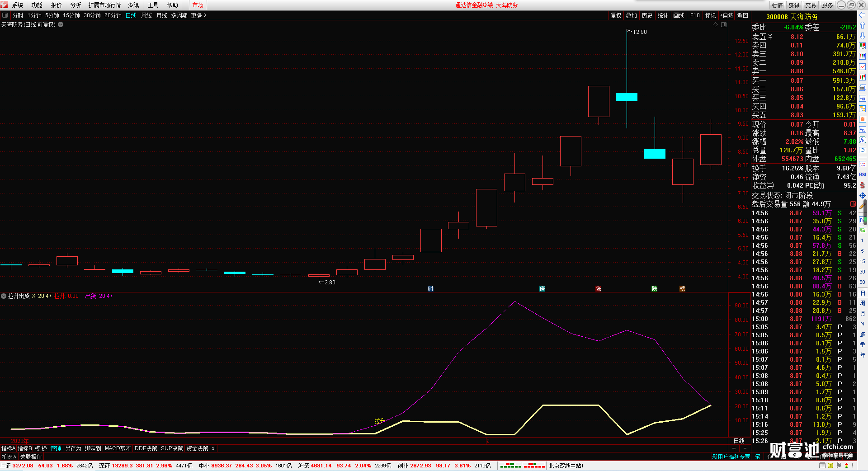Screen dimensions: 868x471
Task: Open the 扩展市场行情 menu
Action: pyautogui.click(x=105, y=5)
